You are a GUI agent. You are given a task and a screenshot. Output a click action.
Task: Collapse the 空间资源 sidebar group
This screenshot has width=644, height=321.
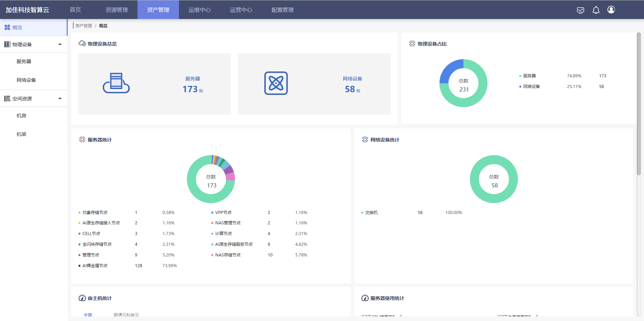click(x=60, y=98)
